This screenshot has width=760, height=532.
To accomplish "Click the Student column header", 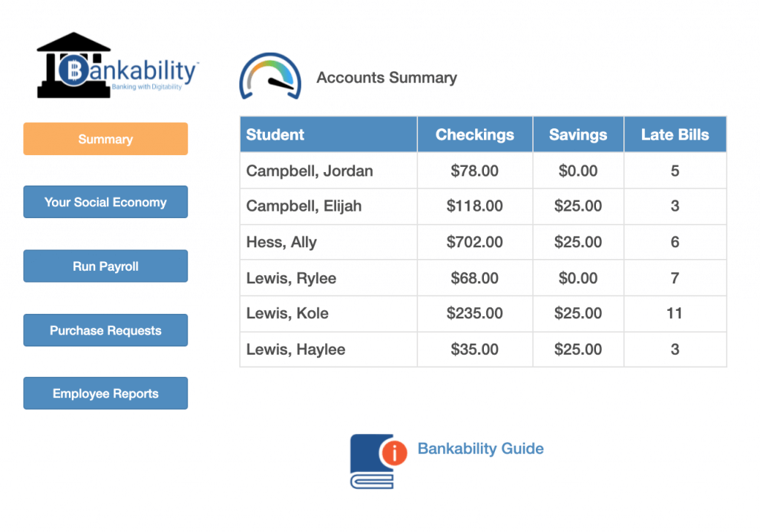I will tap(275, 134).
